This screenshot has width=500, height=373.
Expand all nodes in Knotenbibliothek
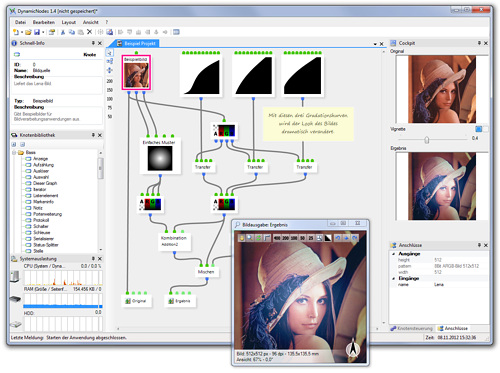tap(14, 145)
